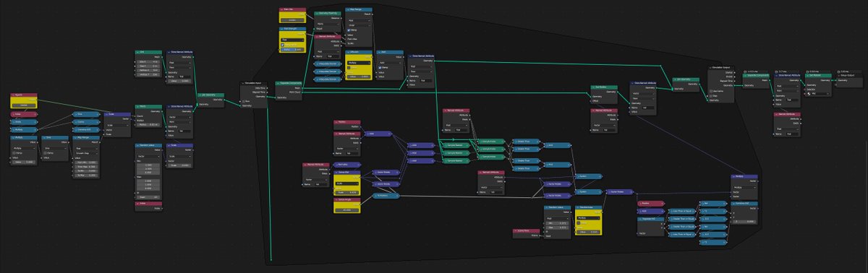The image size is (868, 273).
Task: Collapse the Combine XYZ node header arrow
Action: 733,204
